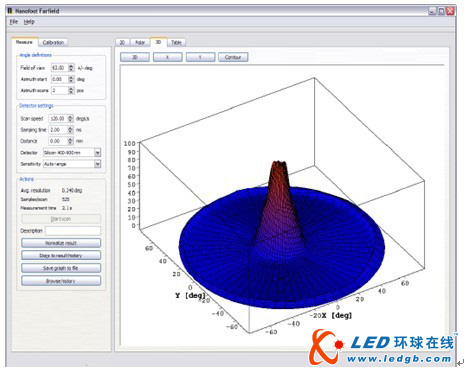
Task: Click the Distance value field
Action: (58, 141)
